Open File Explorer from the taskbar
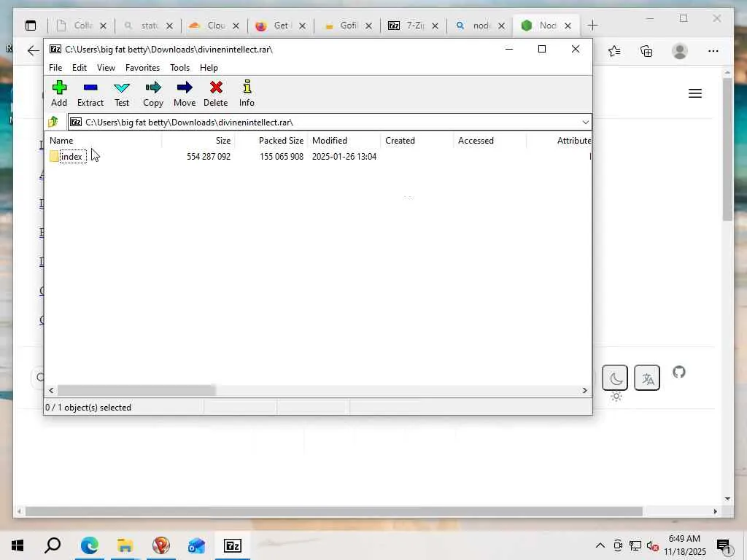This screenshot has width=747, height=560. (125, 545)
